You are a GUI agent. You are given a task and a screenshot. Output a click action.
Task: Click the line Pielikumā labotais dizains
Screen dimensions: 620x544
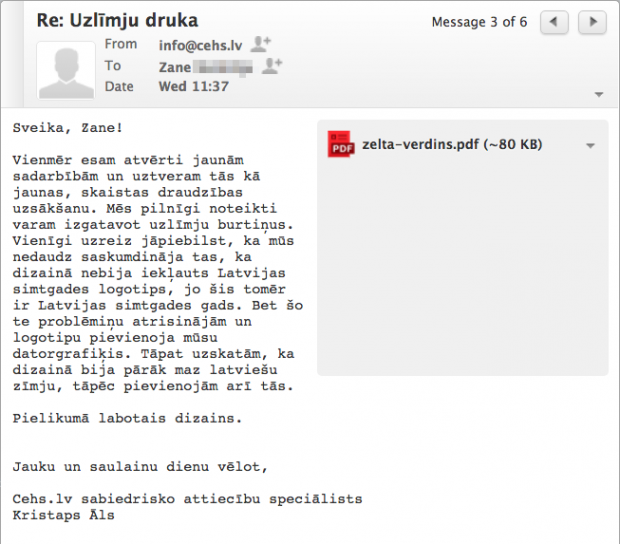pos(127,418)
